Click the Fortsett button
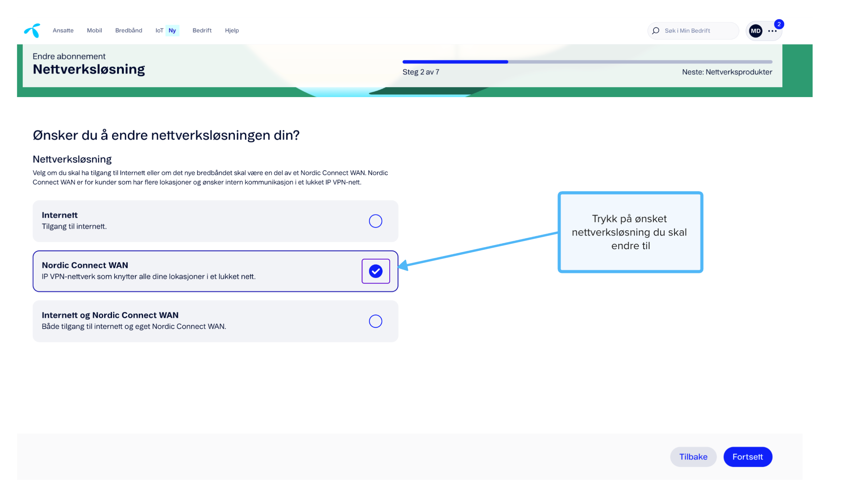This screenshot has height=504, width=858. pos(748,457)
